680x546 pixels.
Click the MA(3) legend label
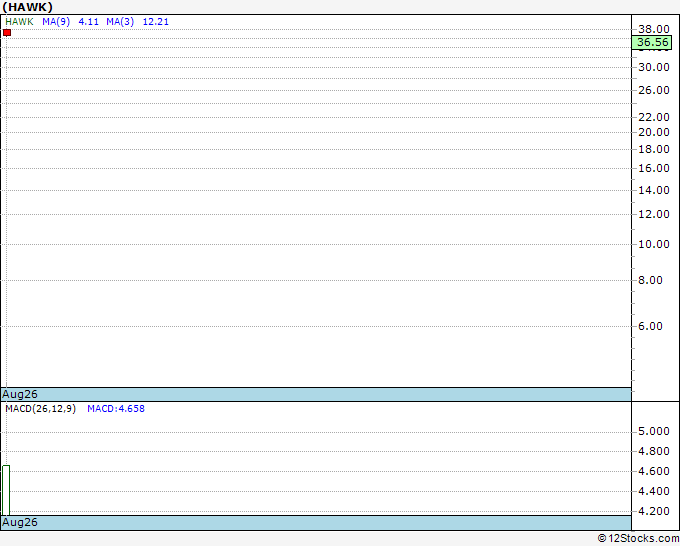[120, 22]
